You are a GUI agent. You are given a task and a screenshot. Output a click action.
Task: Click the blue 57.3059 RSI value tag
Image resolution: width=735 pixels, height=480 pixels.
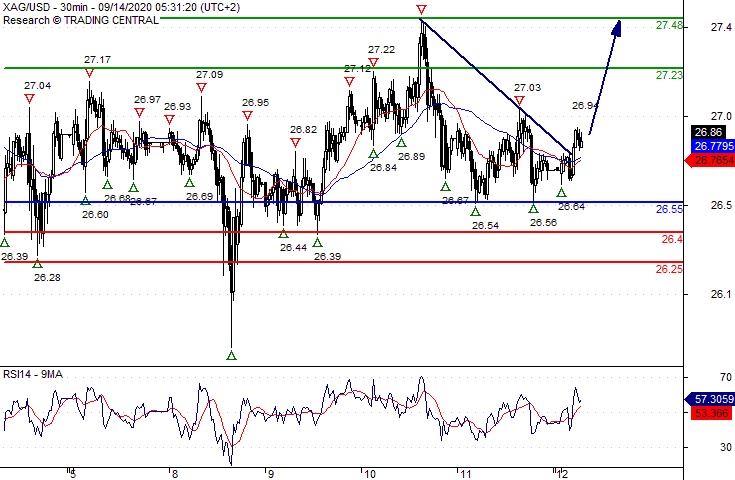click(x=710, y=399)
